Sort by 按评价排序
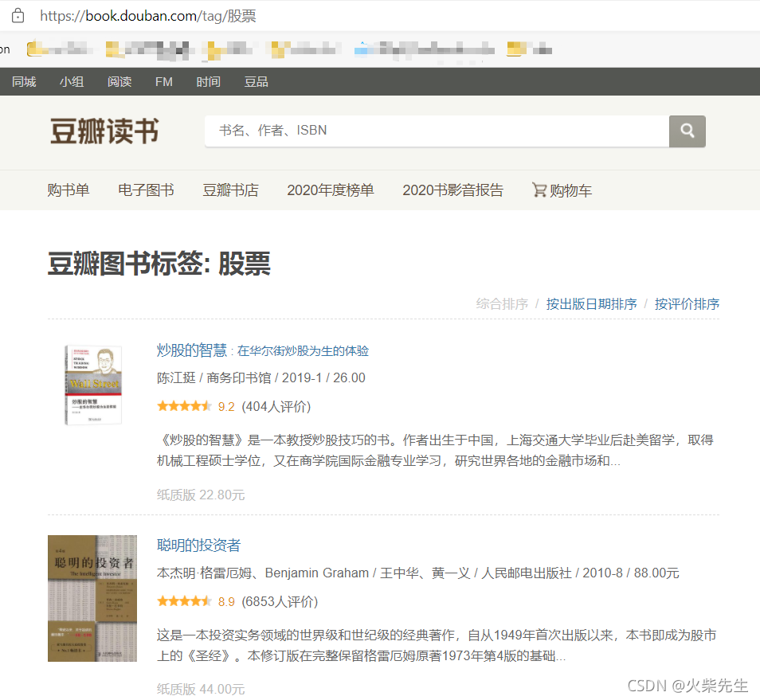The height and width of the screenshot is (700, 760). [x=687, y=304]
